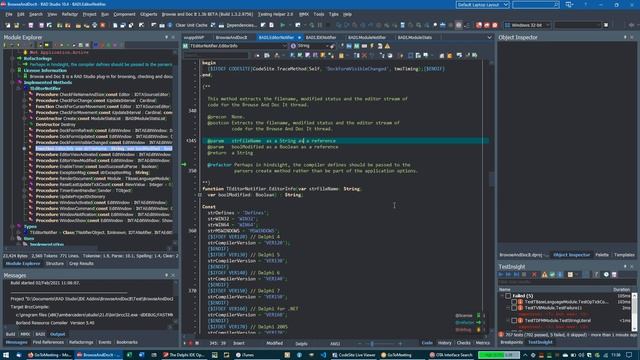The height and width of the screenshot is (360, 640).
Task: Click the red X icon in TestInsight toolbar
Action: click(x=534, y=275)
